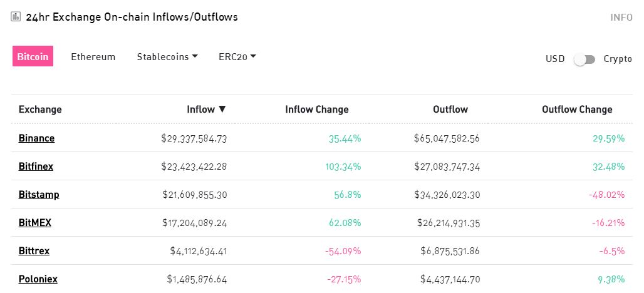644x293 pixels.
Task: Open the Bitfinex exchange link
Action: tap(36, 167)
